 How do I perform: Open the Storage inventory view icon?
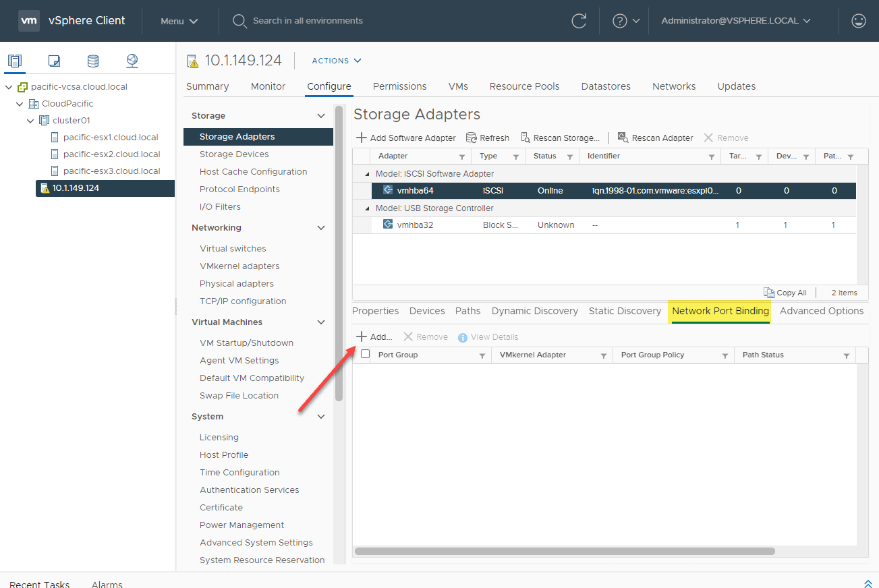pos(93,61)
